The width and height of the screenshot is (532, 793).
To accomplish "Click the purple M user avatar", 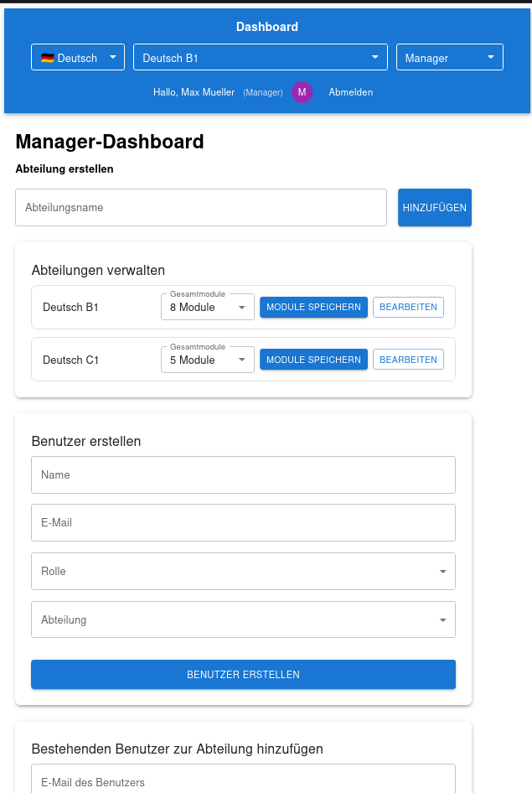I will (302, 92).
